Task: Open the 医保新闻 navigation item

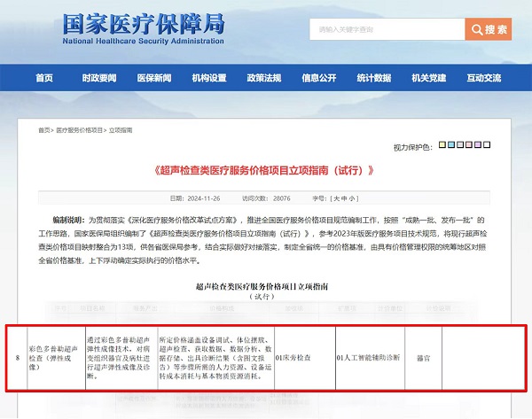Action: (154, 78)
